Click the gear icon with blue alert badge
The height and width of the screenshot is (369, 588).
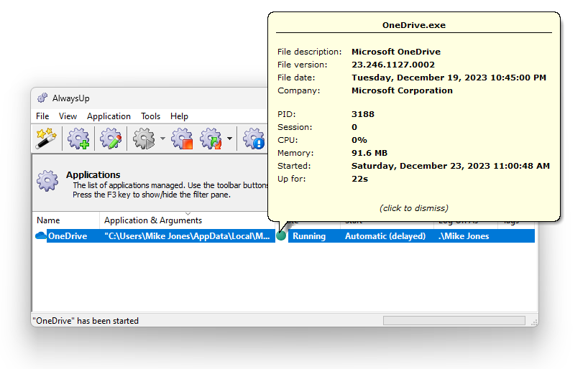click(x=254, y=139)
